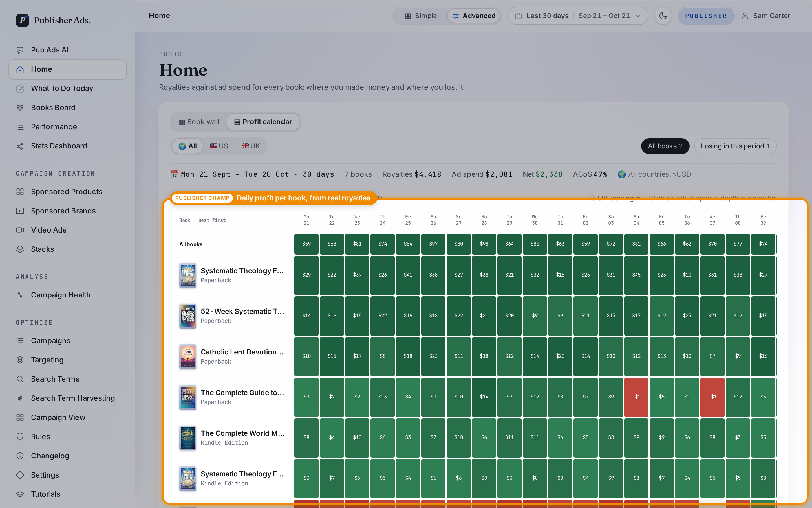Filter marketplace to US
812x508 pixels.
coord(219,146)
